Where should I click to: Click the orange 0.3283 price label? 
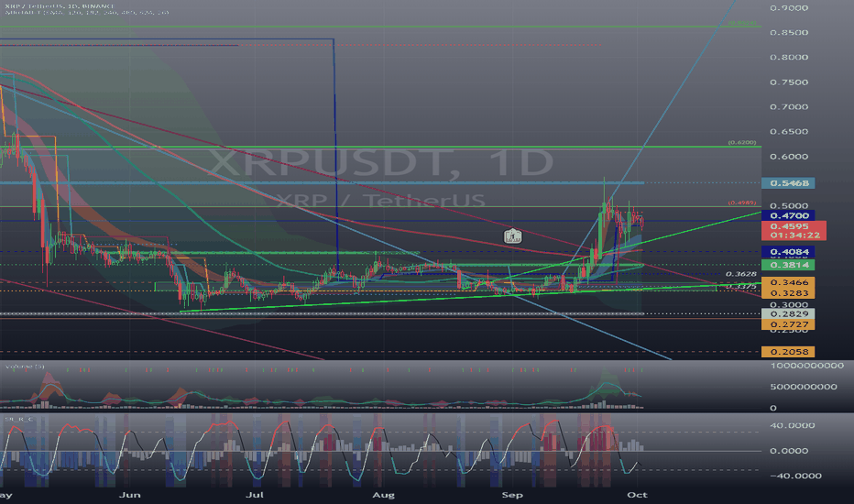coord(788,293)
